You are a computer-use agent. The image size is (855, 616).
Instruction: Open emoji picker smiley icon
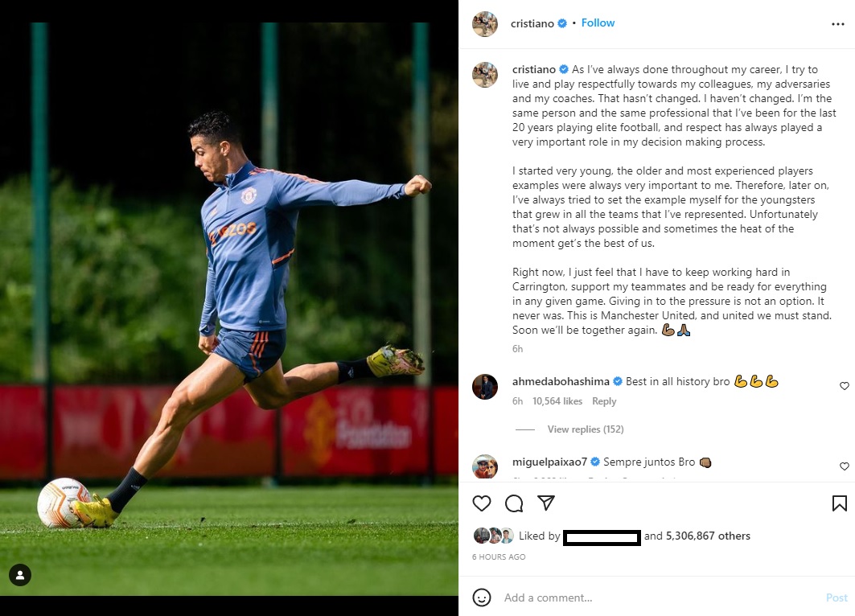point(482,598)
